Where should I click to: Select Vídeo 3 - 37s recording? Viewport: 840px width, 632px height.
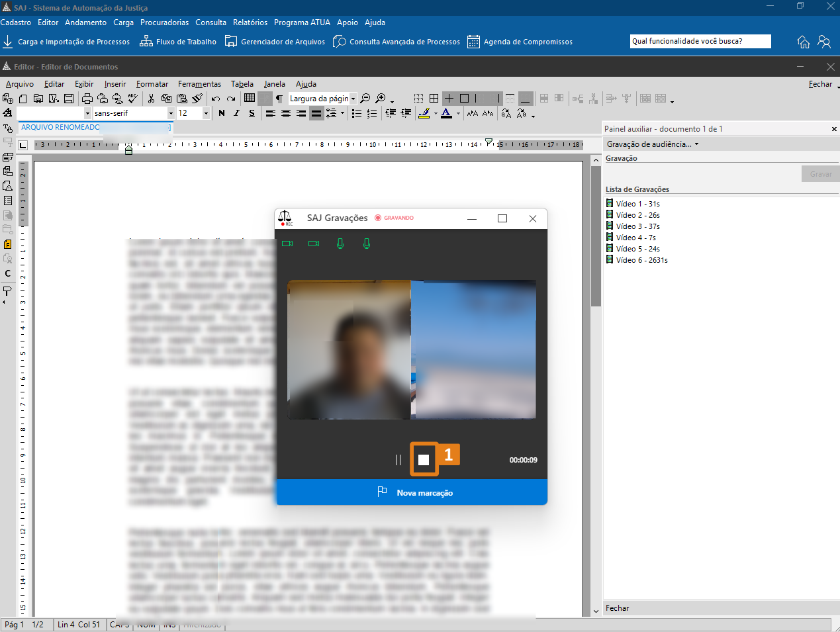(633, 226)
